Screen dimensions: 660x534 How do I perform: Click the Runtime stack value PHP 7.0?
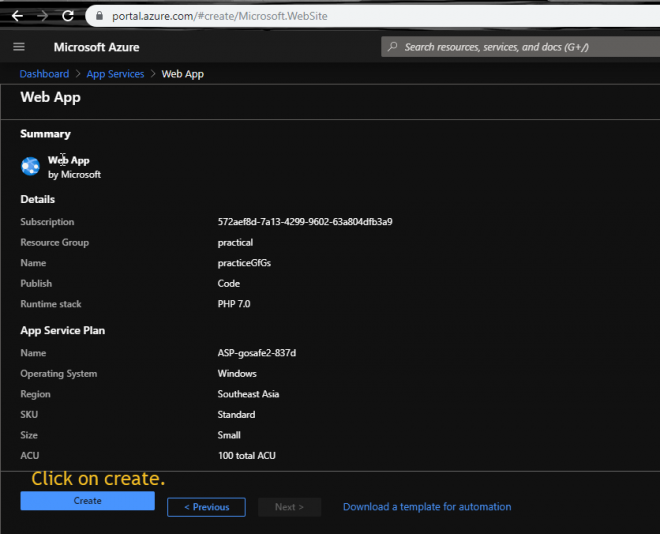tap(234, 304)
